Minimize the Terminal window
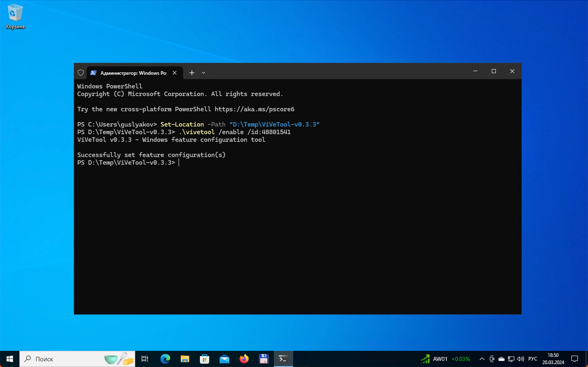 click(475, 71)
